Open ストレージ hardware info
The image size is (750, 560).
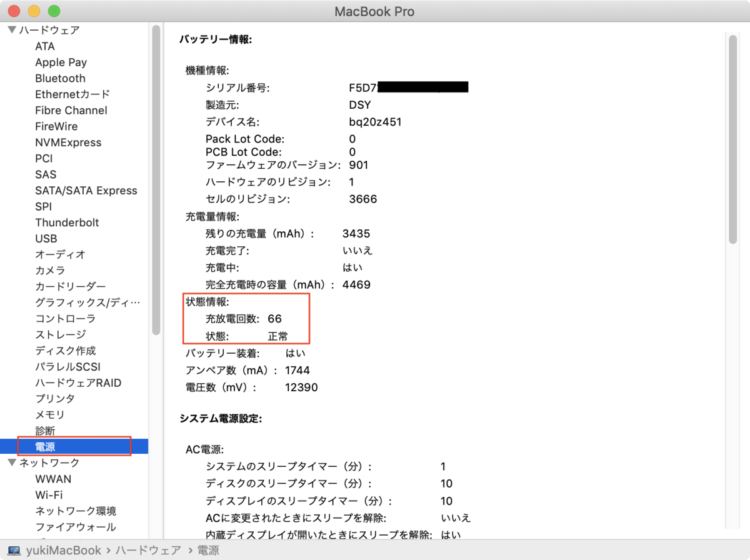pyautogui.click(x=61, y=335)
